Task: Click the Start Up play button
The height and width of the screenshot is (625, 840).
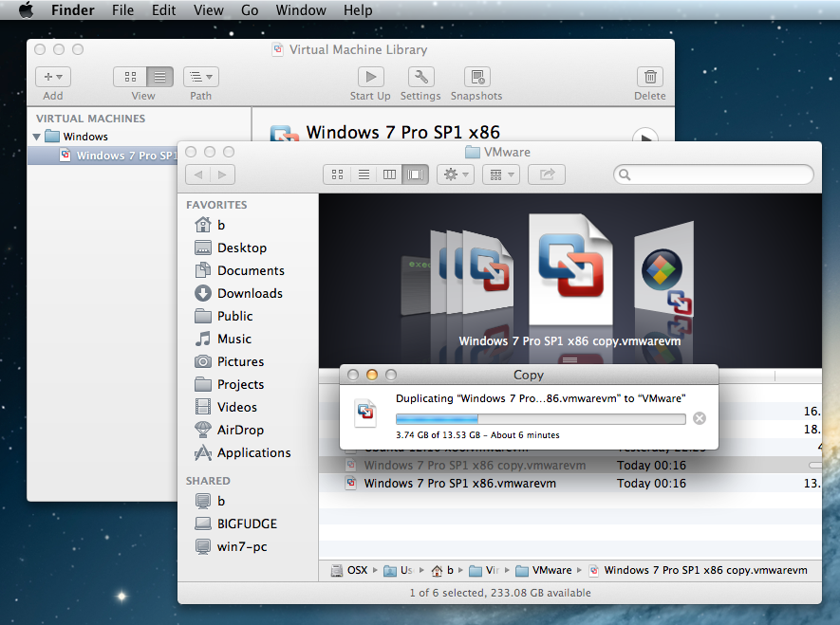Action: pos(369,77)
